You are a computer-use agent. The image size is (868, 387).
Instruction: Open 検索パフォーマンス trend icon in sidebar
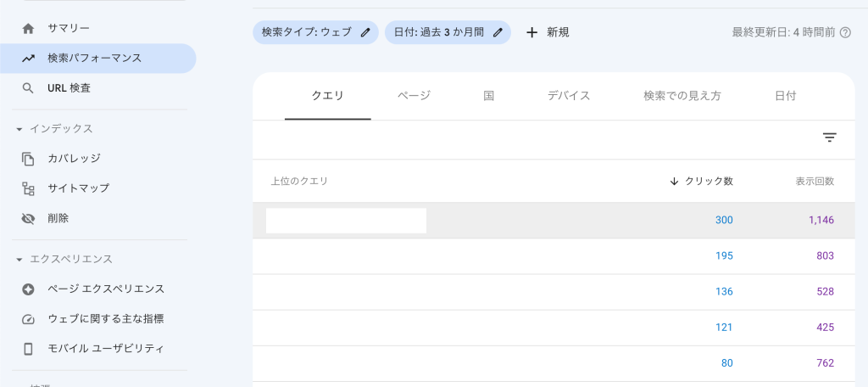[x=28, y=59]
